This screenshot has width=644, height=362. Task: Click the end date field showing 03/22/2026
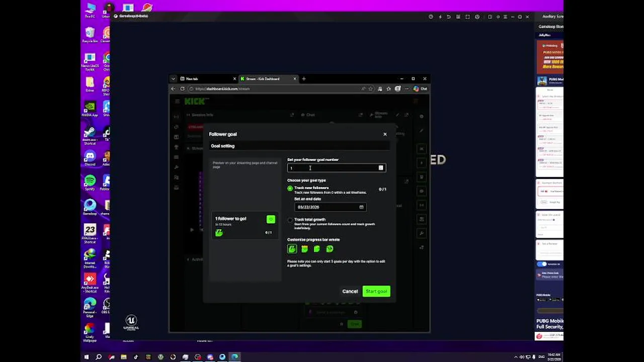[x=330, y=207]
